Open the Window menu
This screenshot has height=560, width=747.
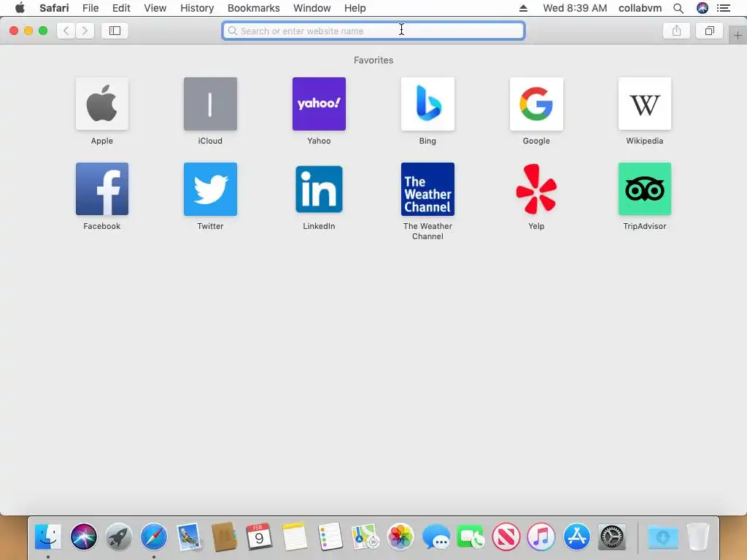click(311, 8)
